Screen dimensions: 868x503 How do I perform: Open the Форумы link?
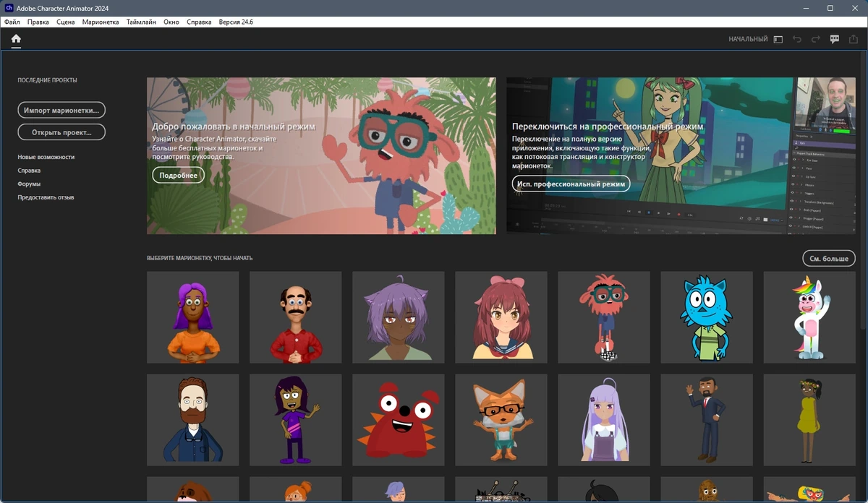[x=29, y=184]
